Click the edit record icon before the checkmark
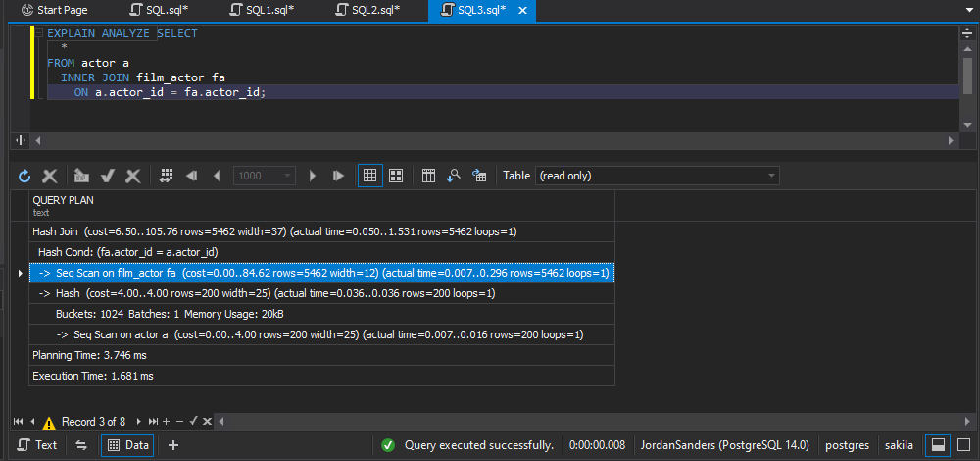The width and height of the screenshot is (980, 461). pyautogui.click(x=82, y=176)
